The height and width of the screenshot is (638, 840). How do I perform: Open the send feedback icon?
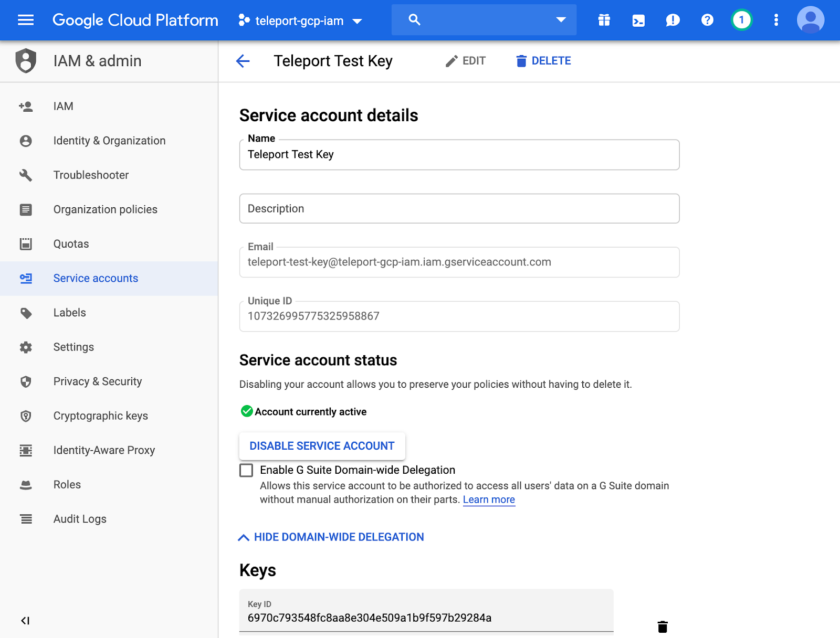[673, 20]
